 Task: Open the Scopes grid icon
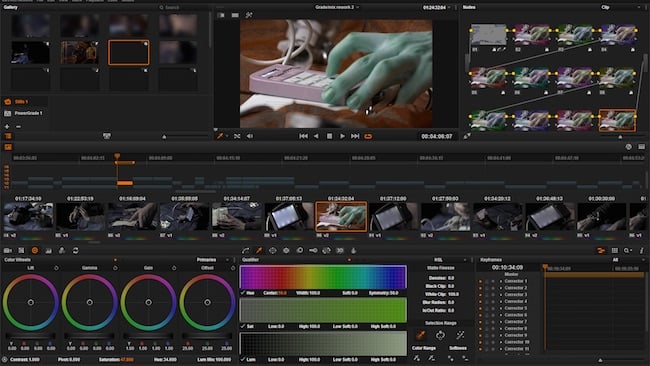(x=615, y=250)
